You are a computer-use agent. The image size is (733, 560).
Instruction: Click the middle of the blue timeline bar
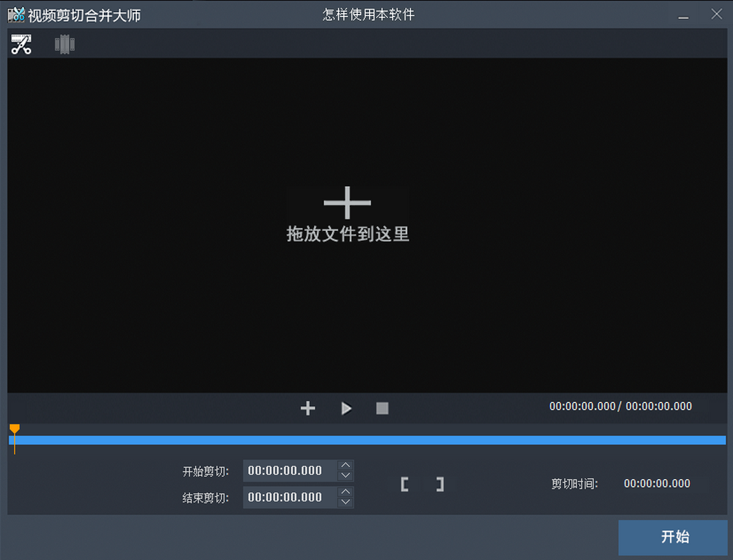366,440
